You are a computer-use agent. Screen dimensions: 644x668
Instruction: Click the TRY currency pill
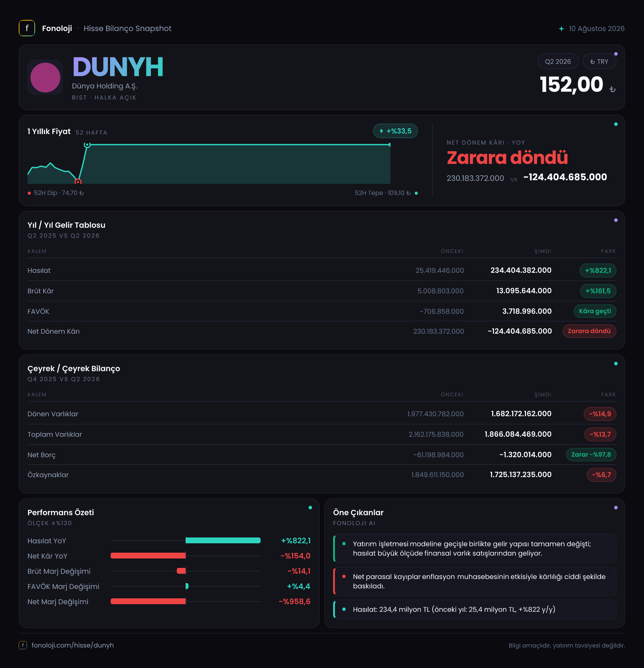(x=599, y=62)
